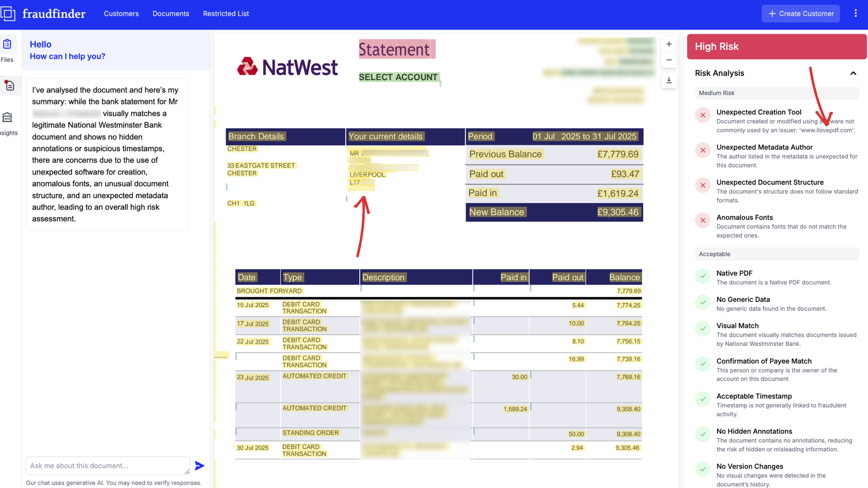Open the Insights bank icon
868x488 pixels.
pos(7,117)
